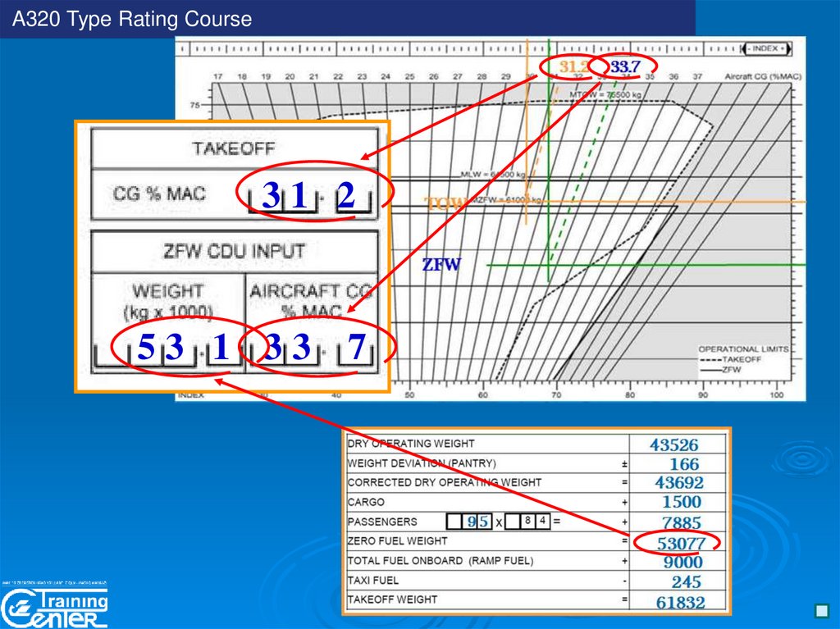
Task: Click the zero fuel weight value 53077
Action: (x=681, y=543)
